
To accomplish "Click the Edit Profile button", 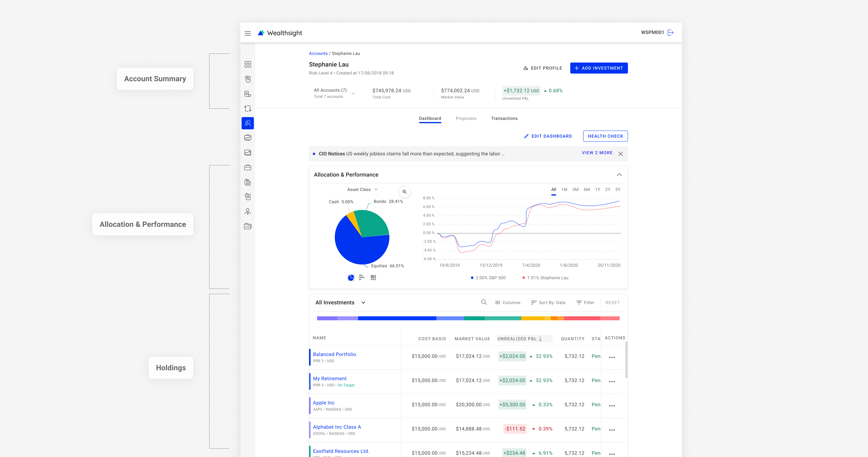I will pyautogui.click(x=543, y=68).
